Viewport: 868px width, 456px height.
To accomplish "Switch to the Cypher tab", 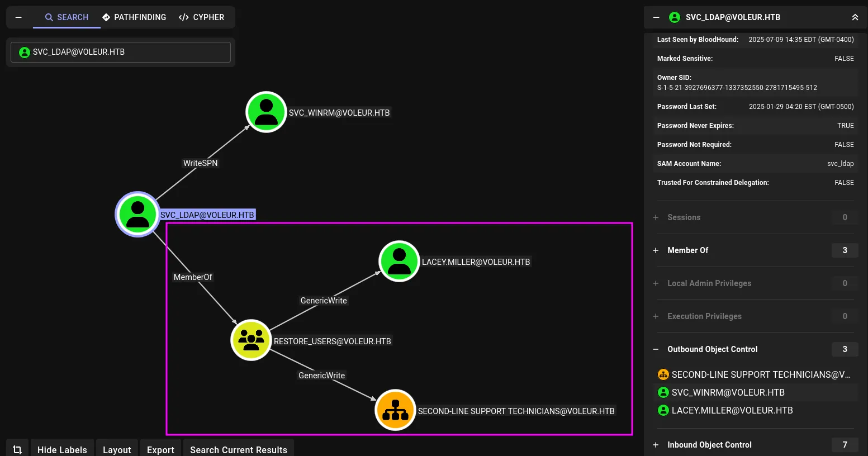I will 201,17.
